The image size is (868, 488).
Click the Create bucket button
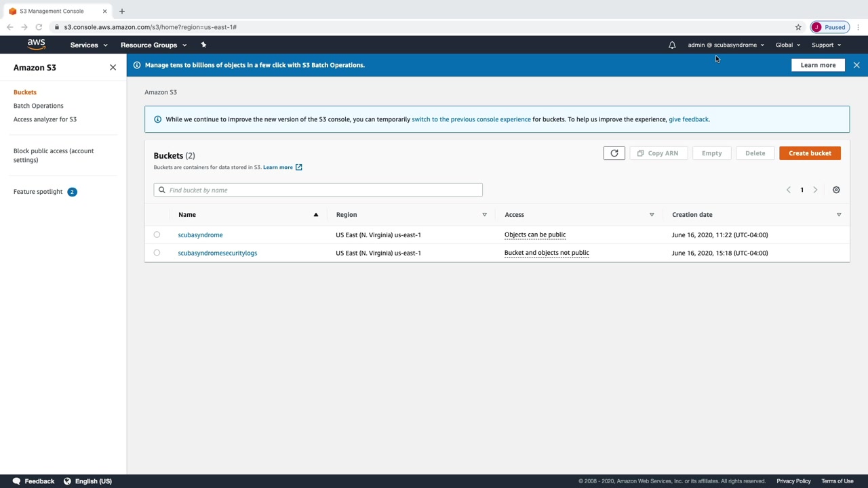tap(810, 153)
